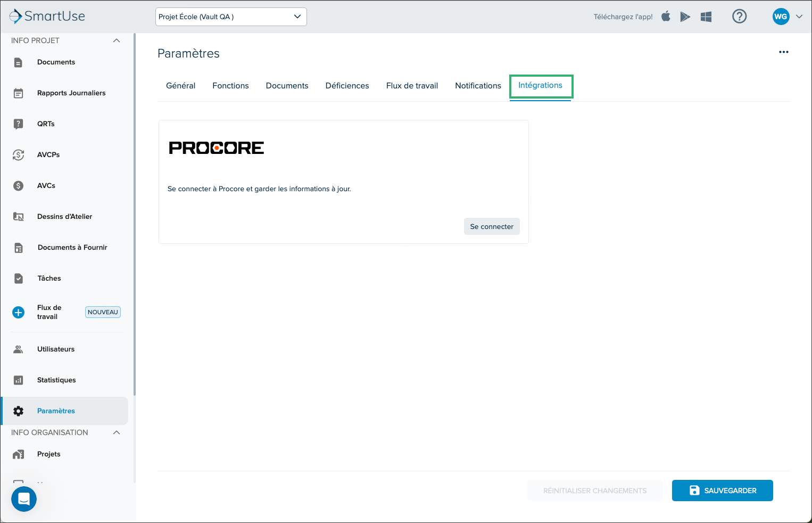Screen dimensions: 812x523
Task: Click Se connecter to Procore
Action: click(x=492, y=226)
